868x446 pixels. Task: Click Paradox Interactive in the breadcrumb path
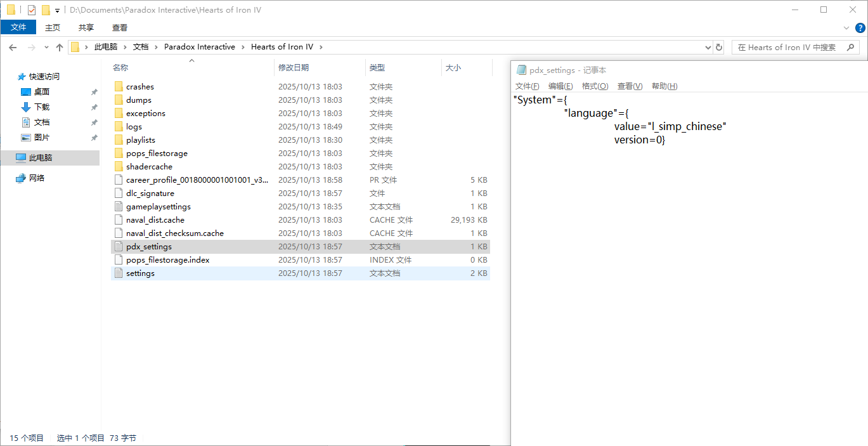pyautogui.click(x=199, y=47)
